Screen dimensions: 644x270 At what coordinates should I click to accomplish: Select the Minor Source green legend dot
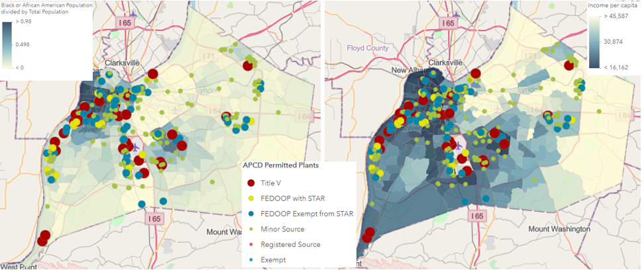pyautogui.click(x=250, y=229)
